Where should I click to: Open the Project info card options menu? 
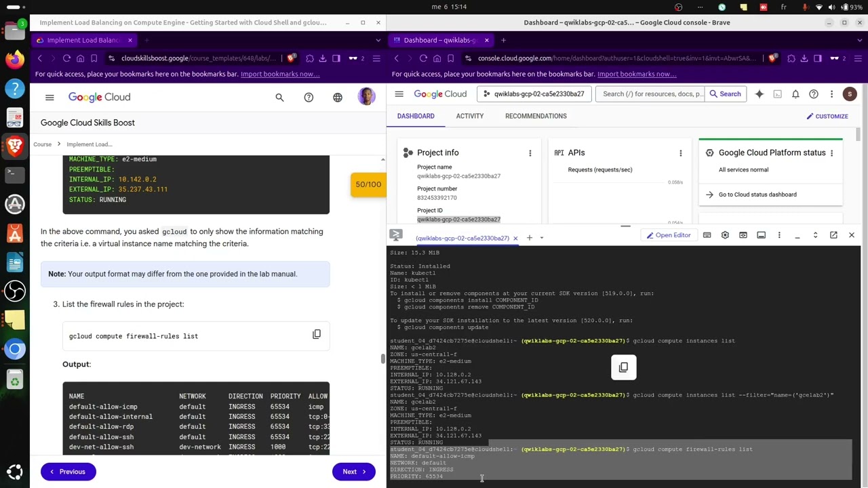point(530,153)
